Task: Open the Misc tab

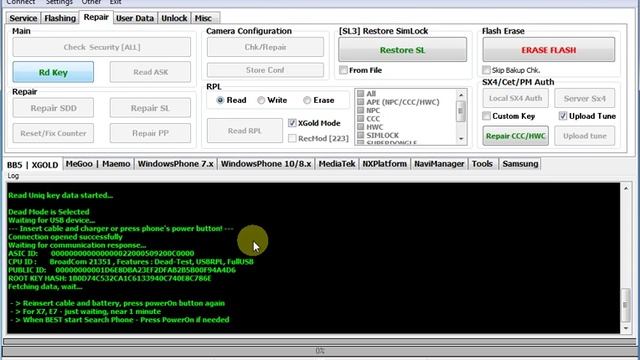Action: (x=203, y=18)
